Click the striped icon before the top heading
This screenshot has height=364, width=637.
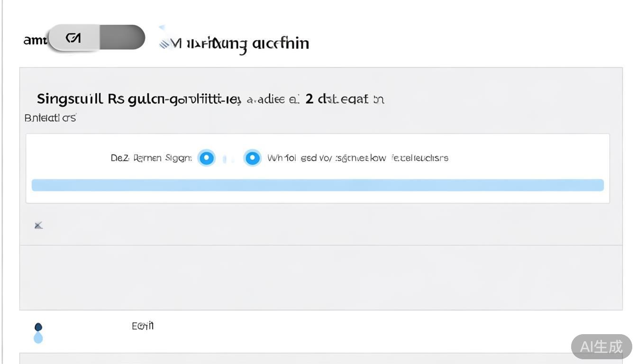click(x=164, y=44)
